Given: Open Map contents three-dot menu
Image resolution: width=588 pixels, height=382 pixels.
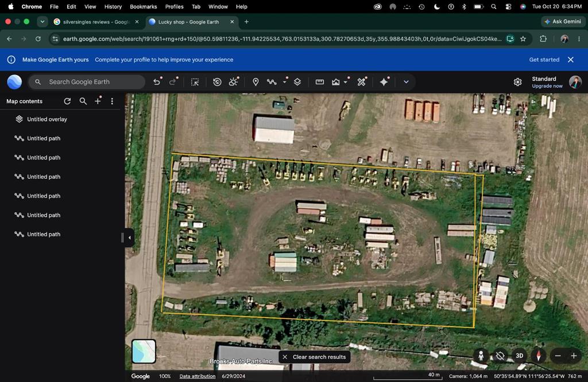Looking at the screenshot, I should click(112, 101).
